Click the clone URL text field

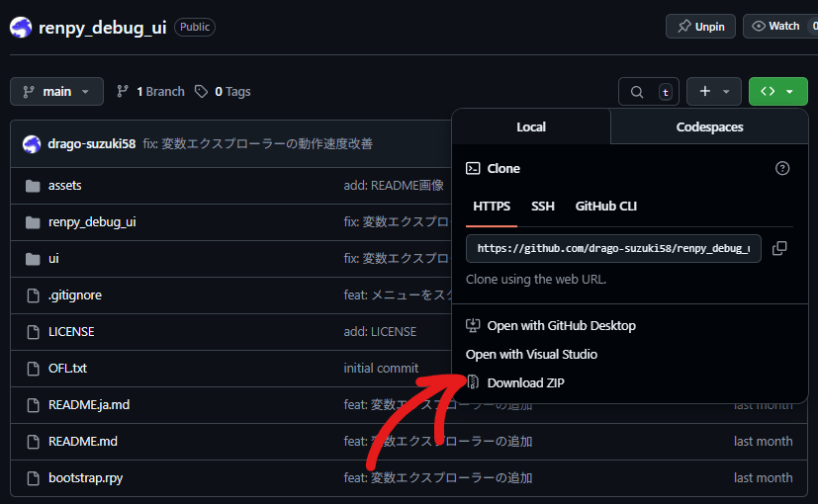[613, 248]
